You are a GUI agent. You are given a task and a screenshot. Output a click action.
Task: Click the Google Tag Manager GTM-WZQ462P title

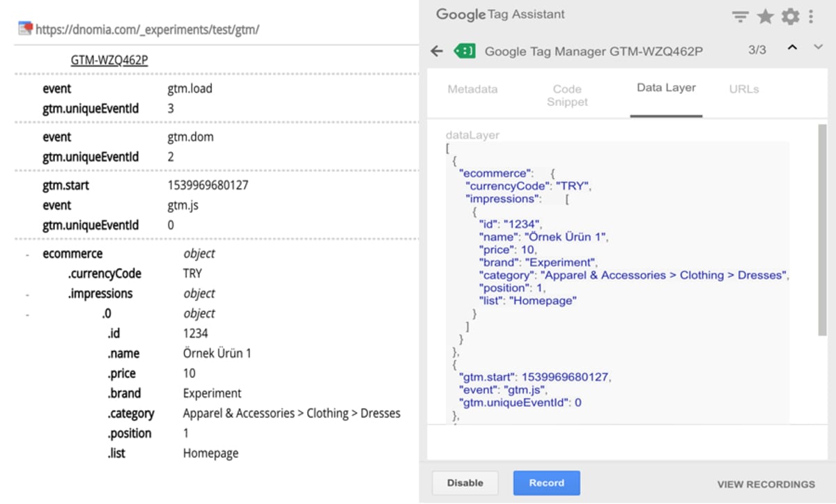(x=594, y=51)
